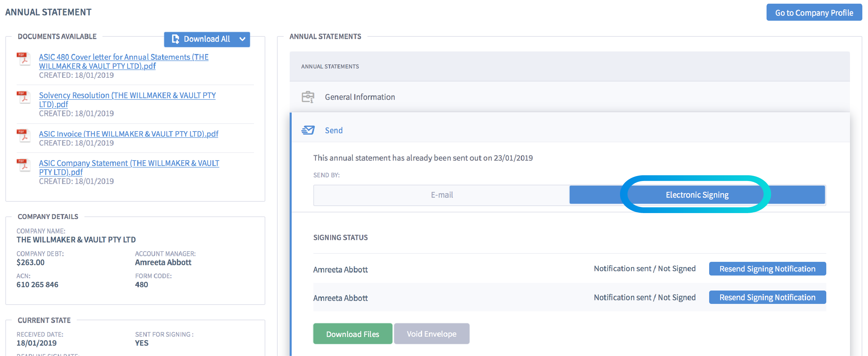Screen dimensions: 868x356
Task: Click the briefcase icon beside General Information
Action: (308, 97)
